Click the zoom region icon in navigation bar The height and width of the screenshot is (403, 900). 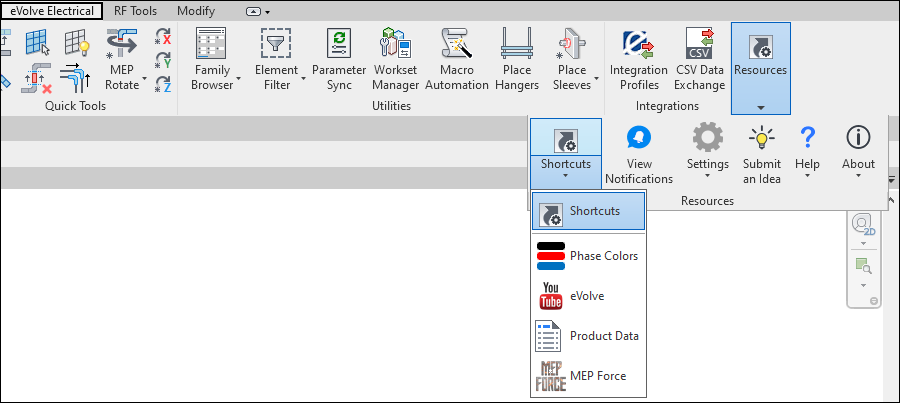(864, 266)
